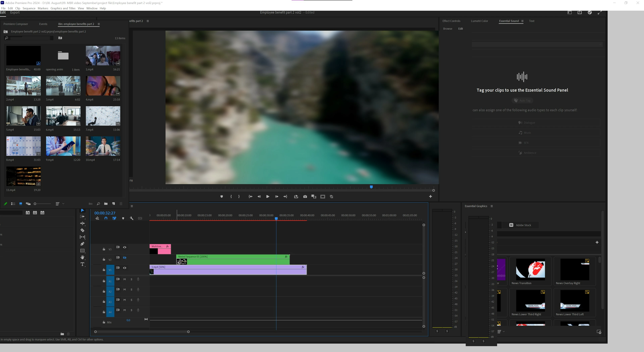The height and width of the screenshot is (352, 644).
Task: Switch to the Export workspace
Action: (15, 13)
